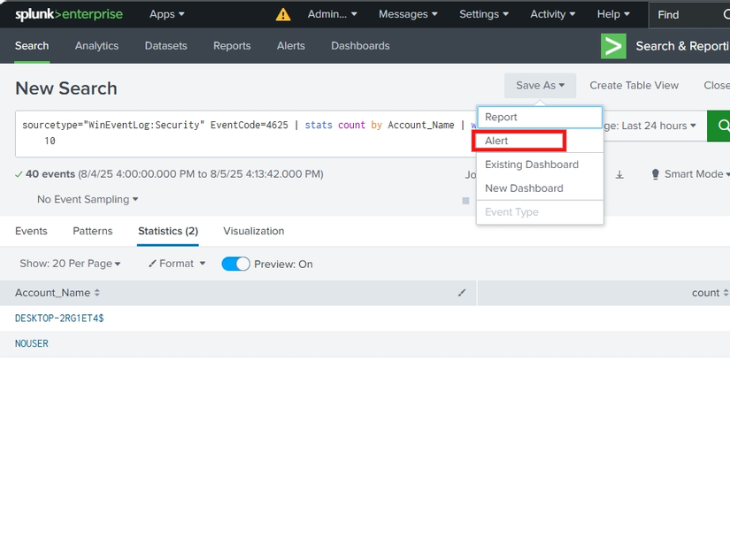The height and width of the screenshot is (560, 730).
Task: Open the Smart Mode dropdown
Action: (697, 174)
